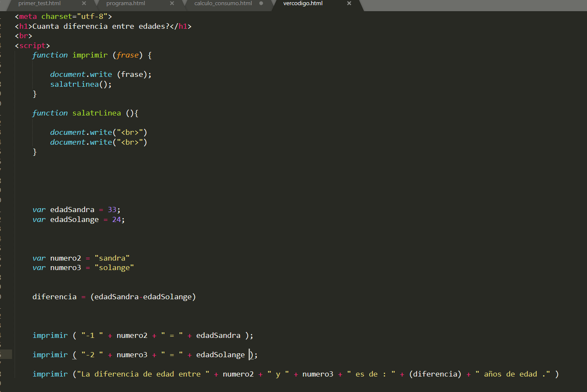
Task: Click the 'diferencia' assignment variable name
Action: (x=55, y=297)
